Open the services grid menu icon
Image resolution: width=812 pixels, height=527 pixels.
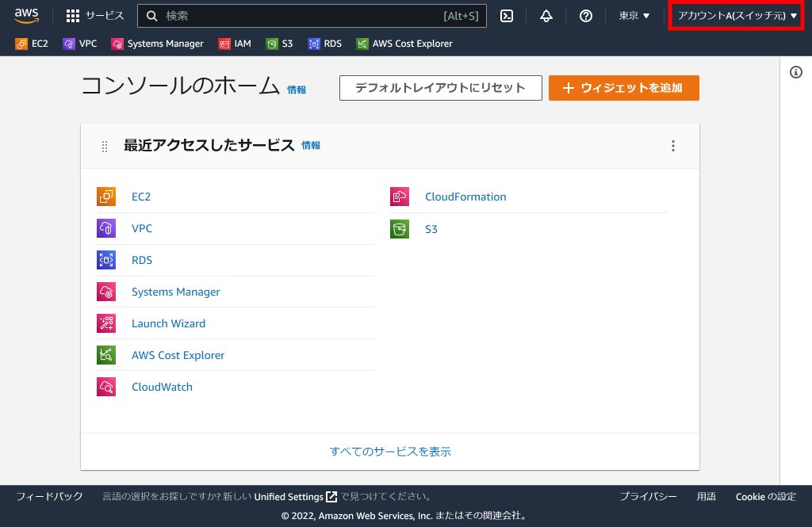click(x=73, y=16)
